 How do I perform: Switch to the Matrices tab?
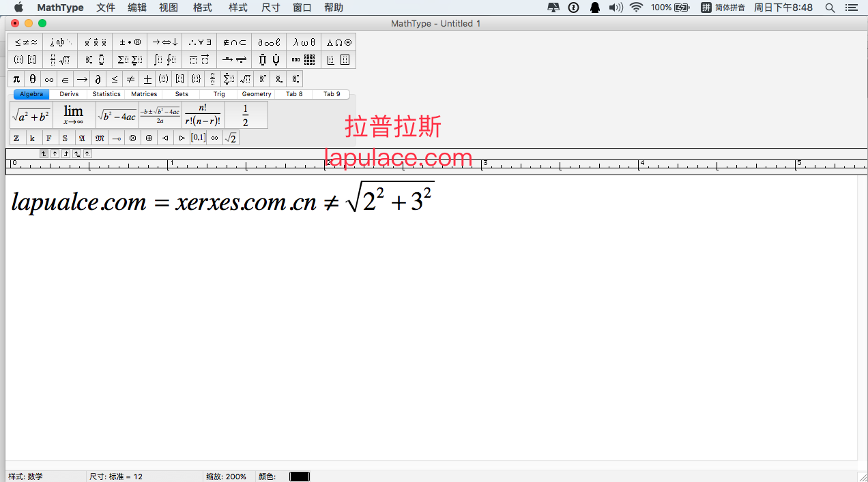point(144,94)
